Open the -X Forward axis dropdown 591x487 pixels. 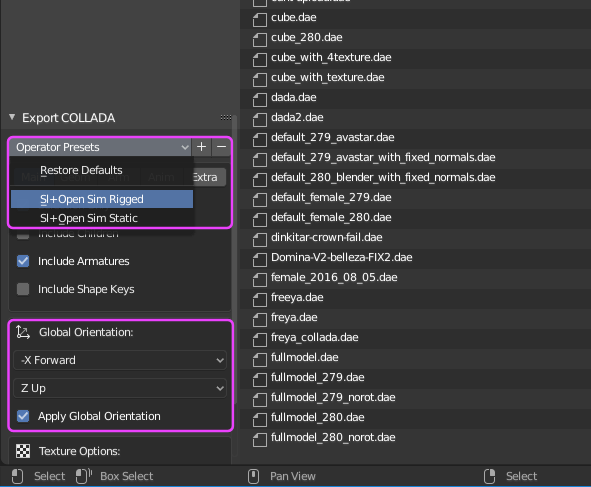pos(120,360)
